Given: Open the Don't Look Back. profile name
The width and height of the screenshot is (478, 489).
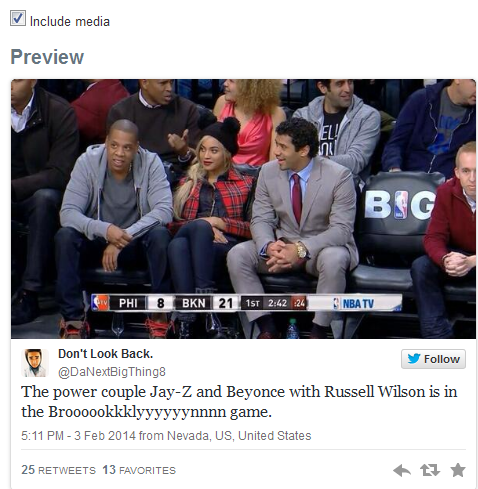Looking at the screenshot, I should [x=105, y=354].
